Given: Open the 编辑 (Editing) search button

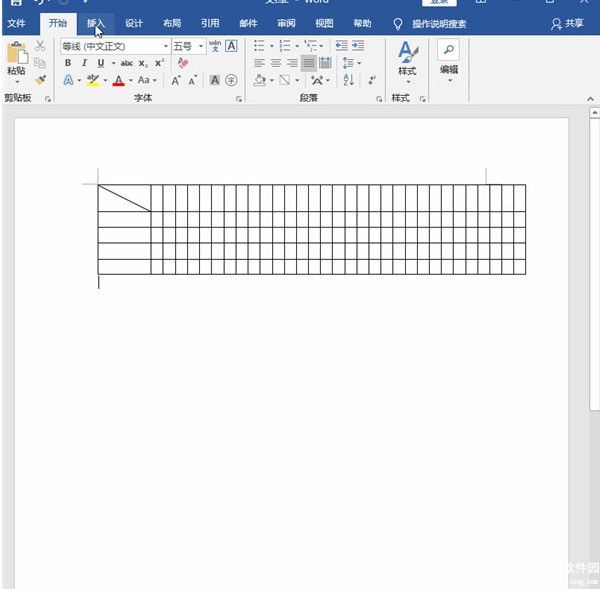Looking at the screenshot, I should pos(449,58).
